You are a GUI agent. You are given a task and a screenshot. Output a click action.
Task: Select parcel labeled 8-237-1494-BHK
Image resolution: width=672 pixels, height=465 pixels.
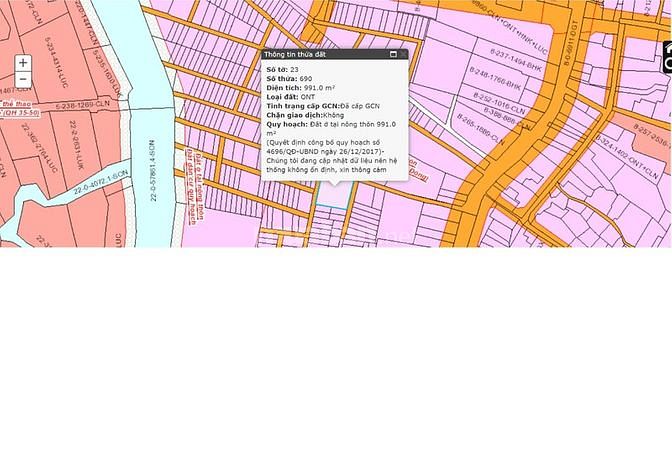pos(516,60)
